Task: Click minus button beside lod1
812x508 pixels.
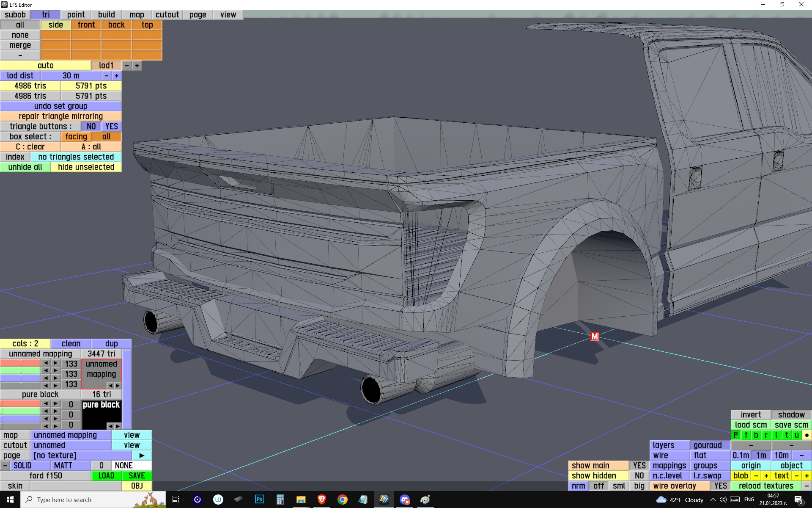Action: coord(127,66)
